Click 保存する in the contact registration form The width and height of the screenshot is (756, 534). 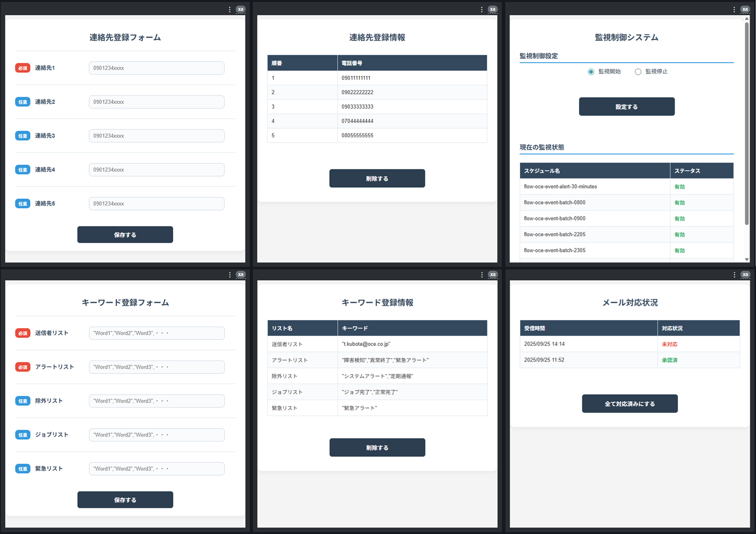coord(125,235)
